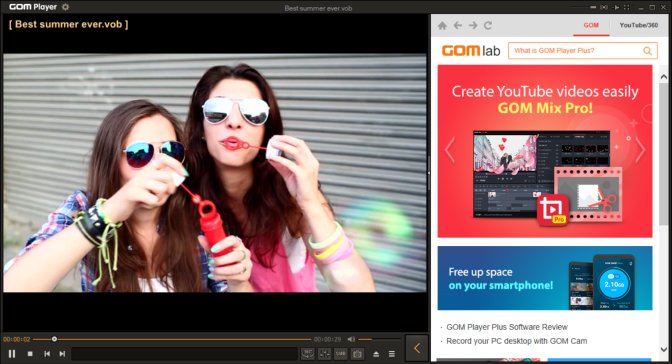Reload the side browser page
The width and height of the screenshot is (672, 364).
click(488, 26)
